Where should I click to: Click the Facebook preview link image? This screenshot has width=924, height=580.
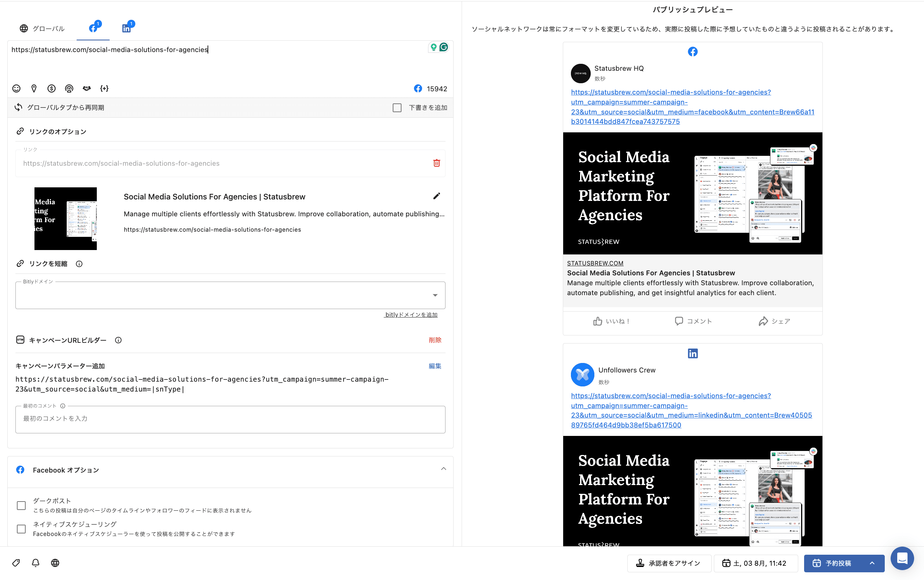point(692,193)
